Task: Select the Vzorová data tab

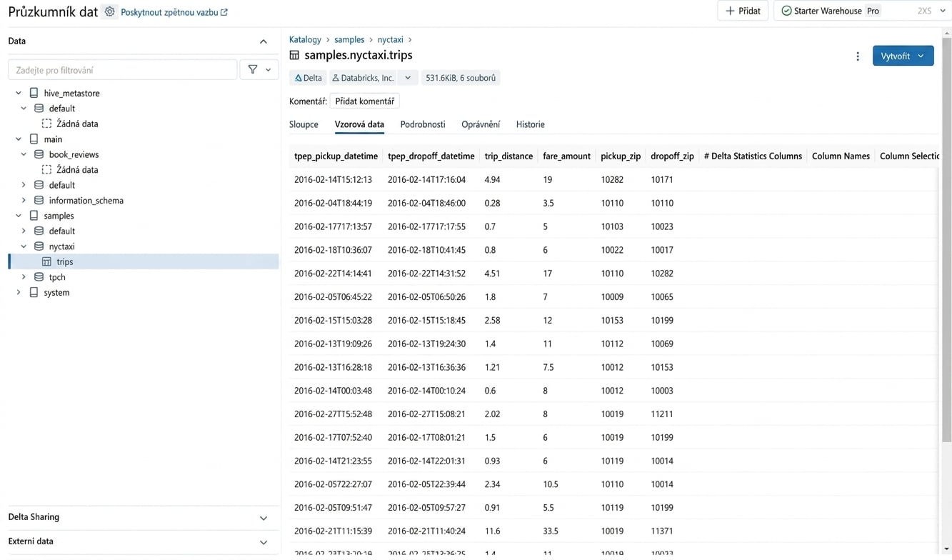Action: tap(359, 124)
